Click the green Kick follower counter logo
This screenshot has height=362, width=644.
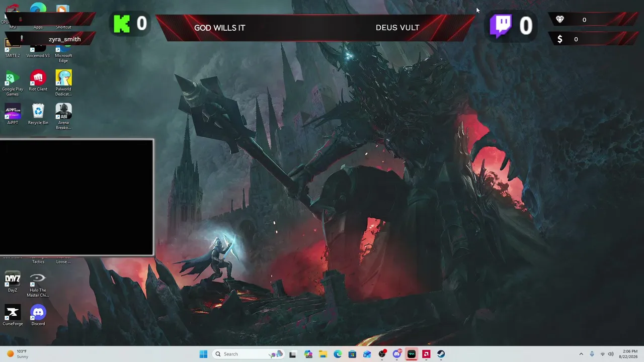pos(122,24)
